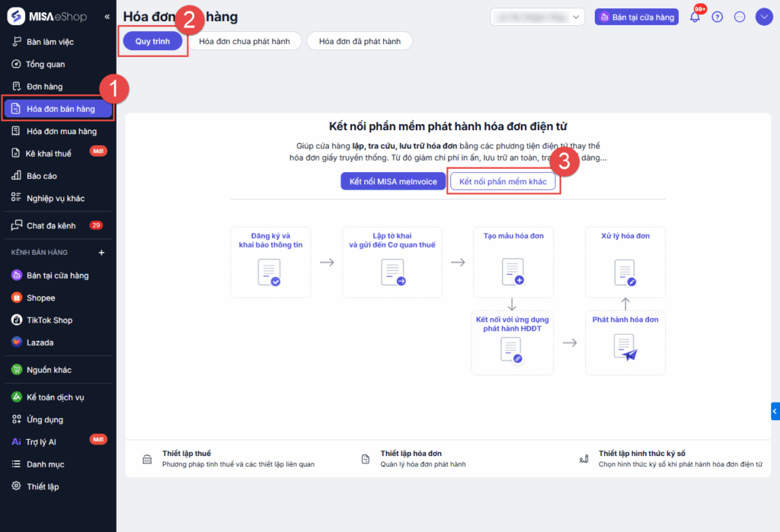Viewport: 780px width, 532px height.
Task: Open the TikTok Shop channel
Action: click(49, 320)
